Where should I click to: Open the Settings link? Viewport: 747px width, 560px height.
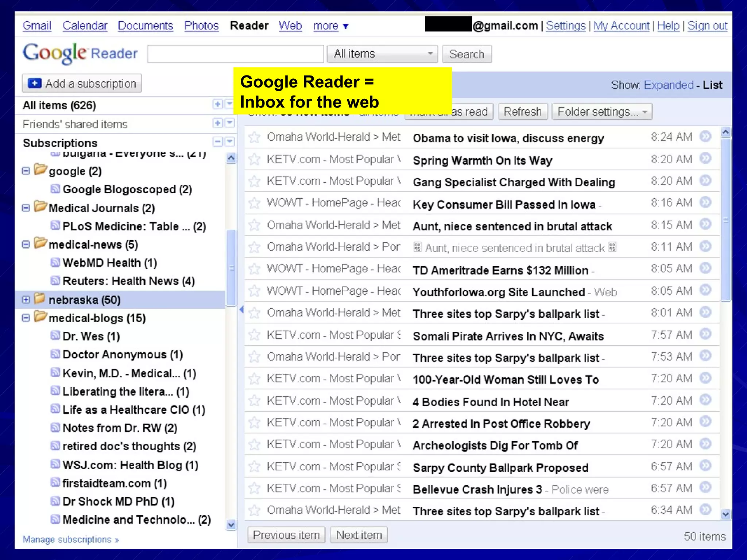tap(566, 26)
